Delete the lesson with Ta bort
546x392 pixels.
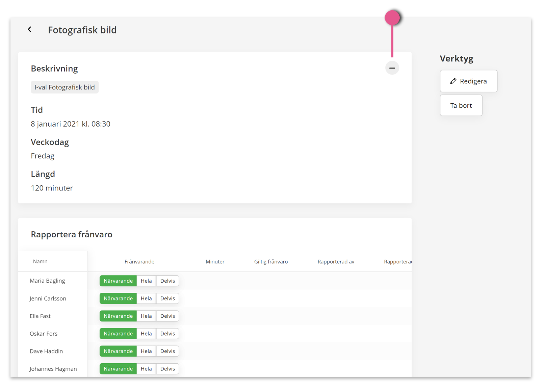tap(461, 105)
